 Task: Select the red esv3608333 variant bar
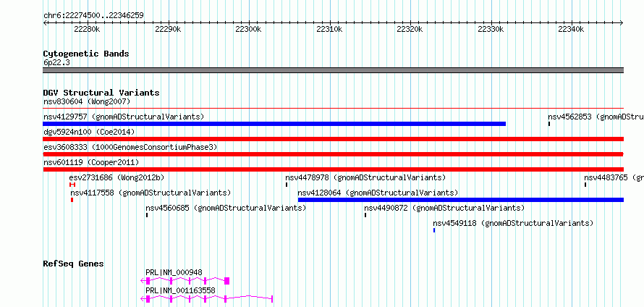tap(333, 154)
